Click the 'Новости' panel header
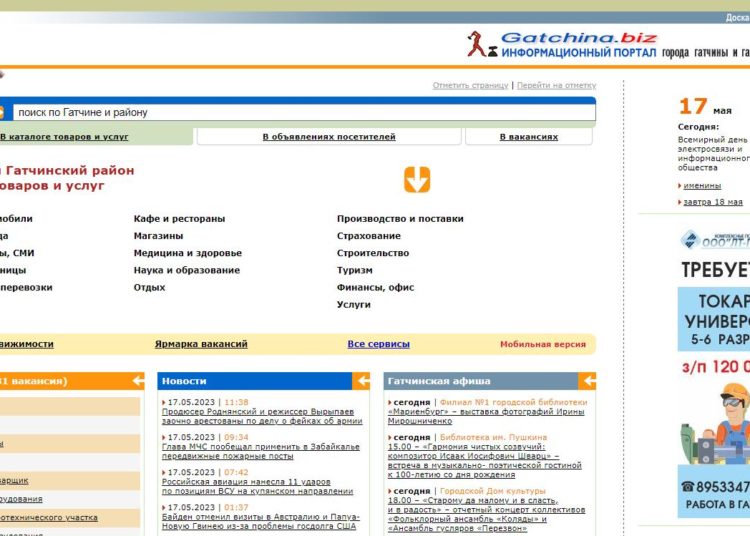This screenshot has height=536, width=750. [x=255, y=381]
